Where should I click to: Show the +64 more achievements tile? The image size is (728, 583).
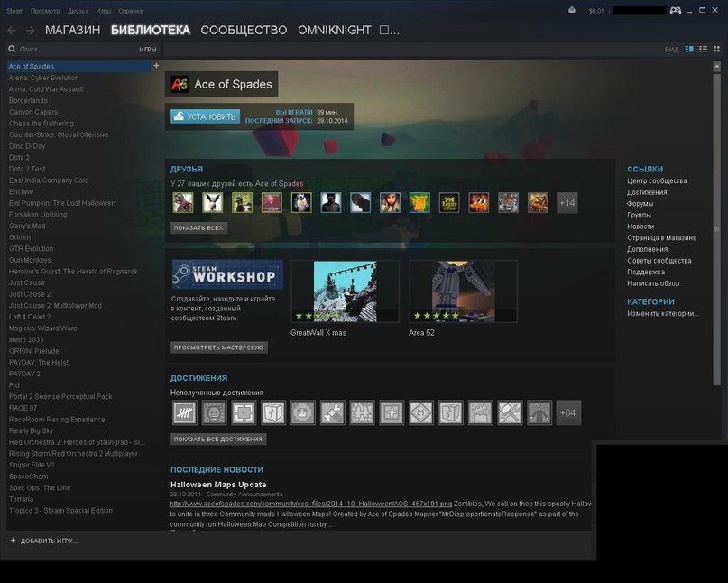click(568, 412)
